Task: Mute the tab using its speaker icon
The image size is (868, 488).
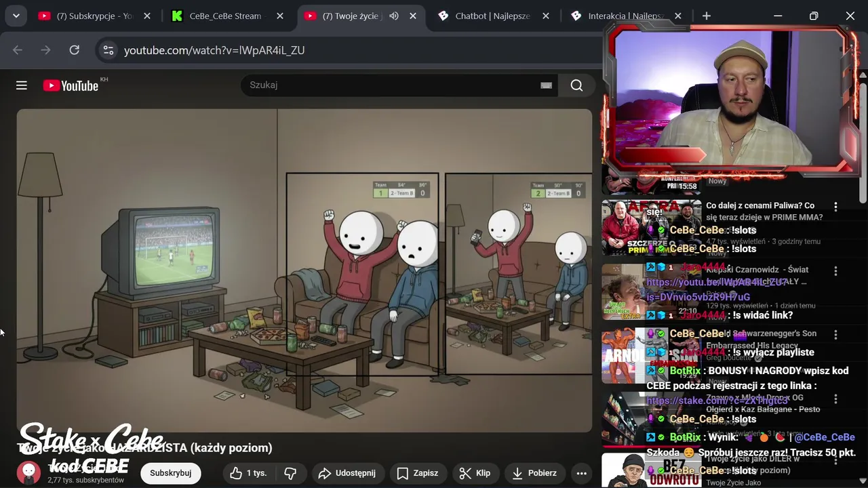Action: pos(394,16)
